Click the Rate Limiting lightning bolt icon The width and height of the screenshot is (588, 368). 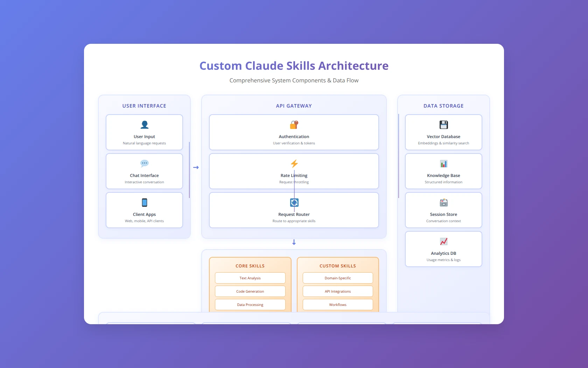click(294, 164)
